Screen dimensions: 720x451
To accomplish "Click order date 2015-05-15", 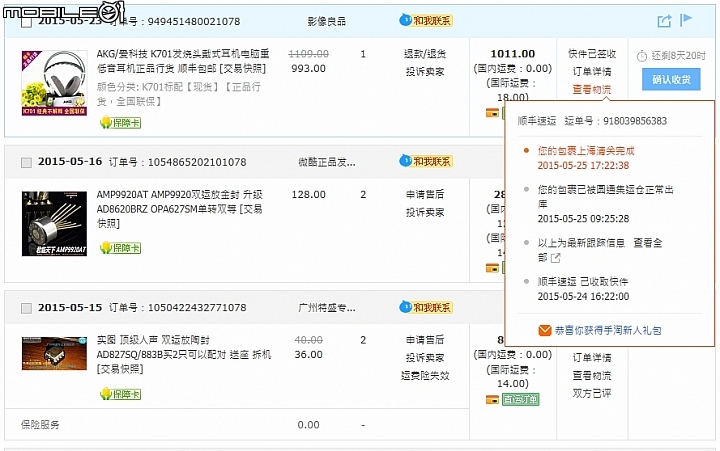I will click(70, 307).
